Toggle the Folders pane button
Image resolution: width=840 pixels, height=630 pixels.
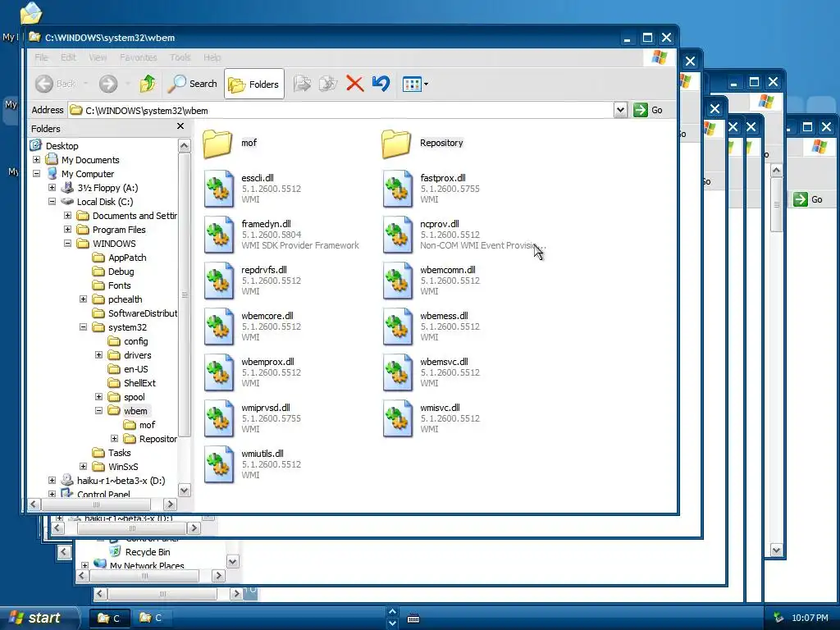tap(254, 84)
